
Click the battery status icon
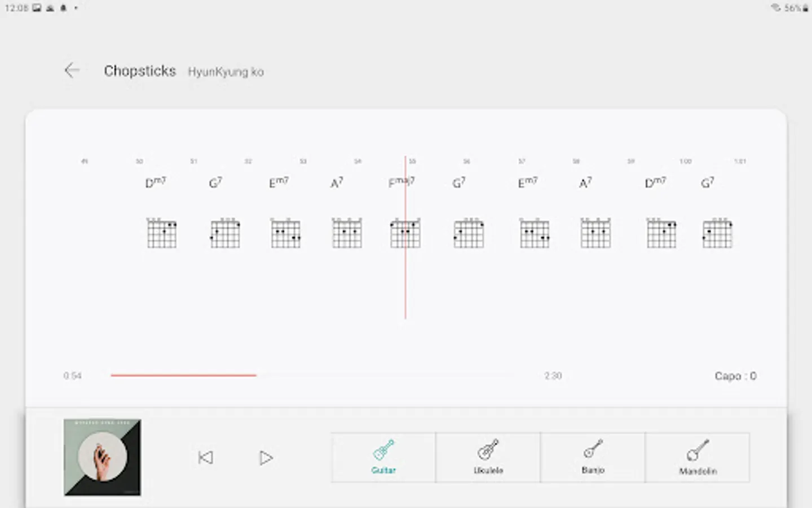(805, 8)
